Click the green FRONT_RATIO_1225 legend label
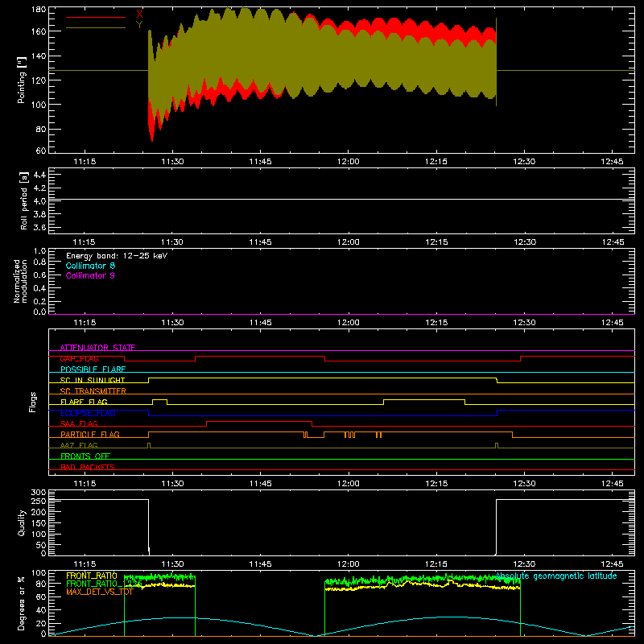The width and height of the screenshot is (644, 644). 105,584
